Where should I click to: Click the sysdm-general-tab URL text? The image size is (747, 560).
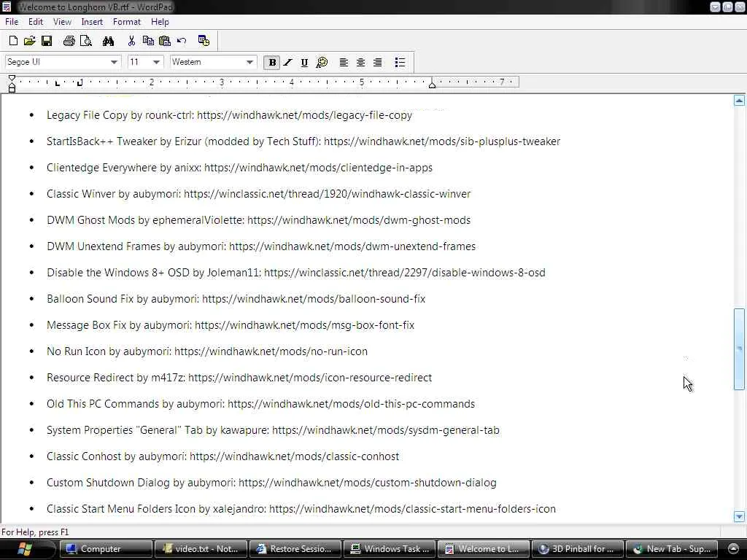click(x=386, y=430)
